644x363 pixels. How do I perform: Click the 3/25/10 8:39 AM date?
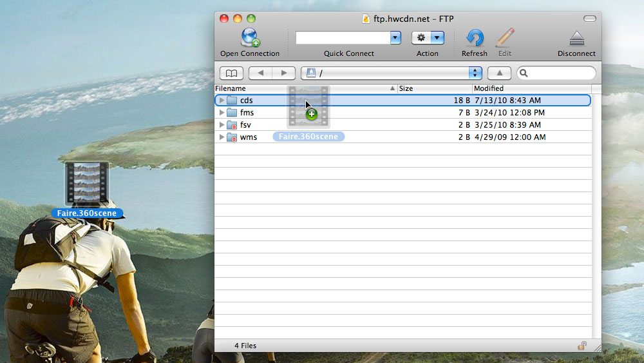coord(507,125)
